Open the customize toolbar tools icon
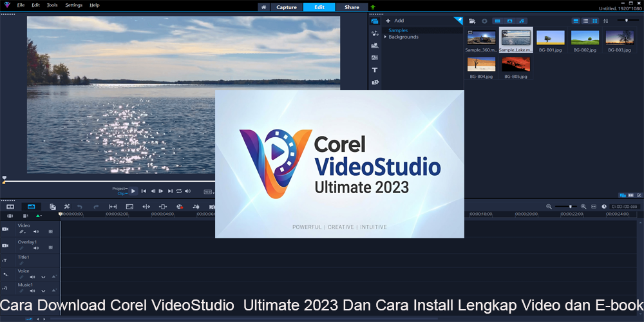The image size is (644, 322). [x=67, y=207]
